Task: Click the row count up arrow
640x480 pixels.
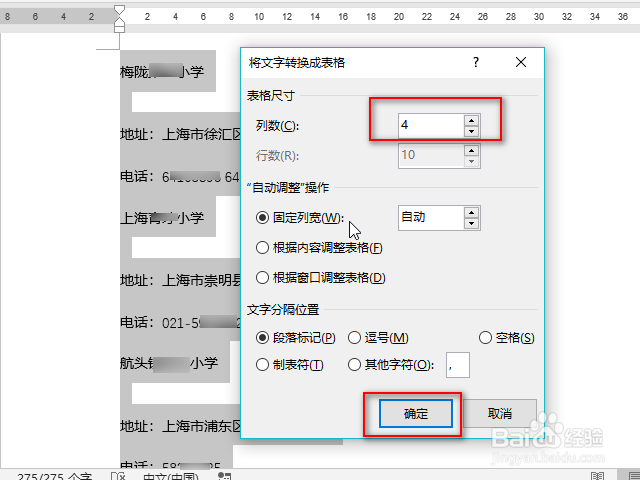Action: click(471, 150)
